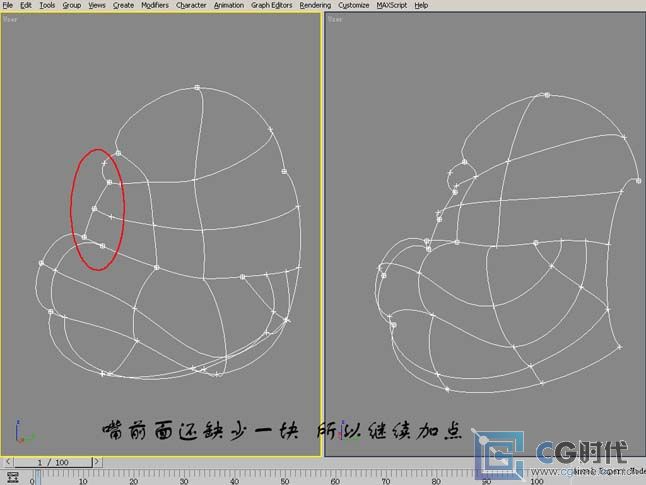
Task: Open the Graph Editors menu
Action: point(272,5)
